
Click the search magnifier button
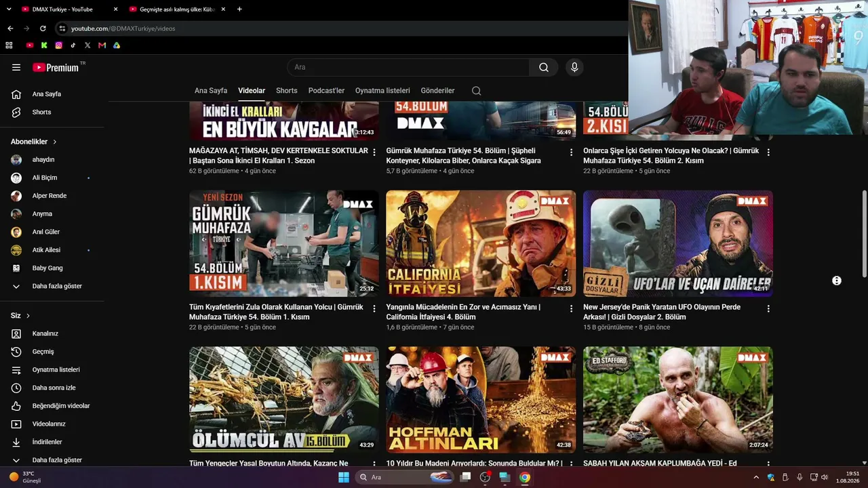click(544, 67)
